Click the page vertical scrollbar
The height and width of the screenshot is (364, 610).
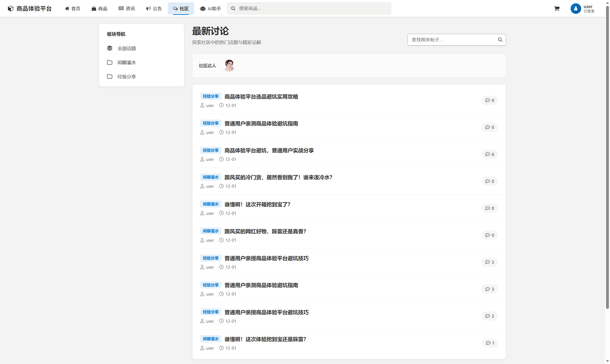[607, 157]
